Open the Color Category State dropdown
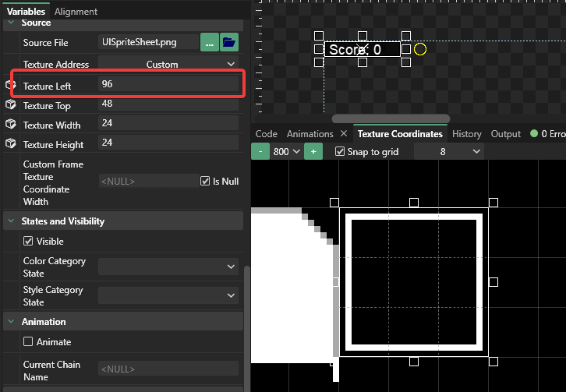The width and height of the screenshot is (566, 392). point(168,267)
